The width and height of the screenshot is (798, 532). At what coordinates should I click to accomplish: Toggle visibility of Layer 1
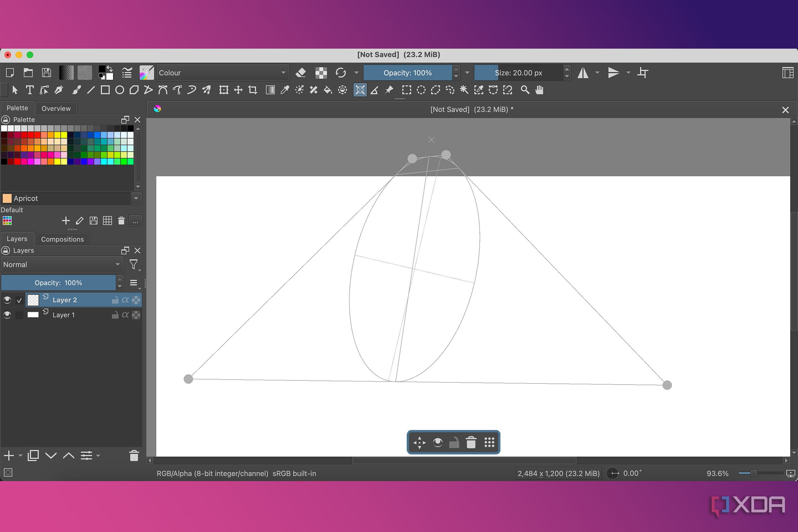pos(7,315)
